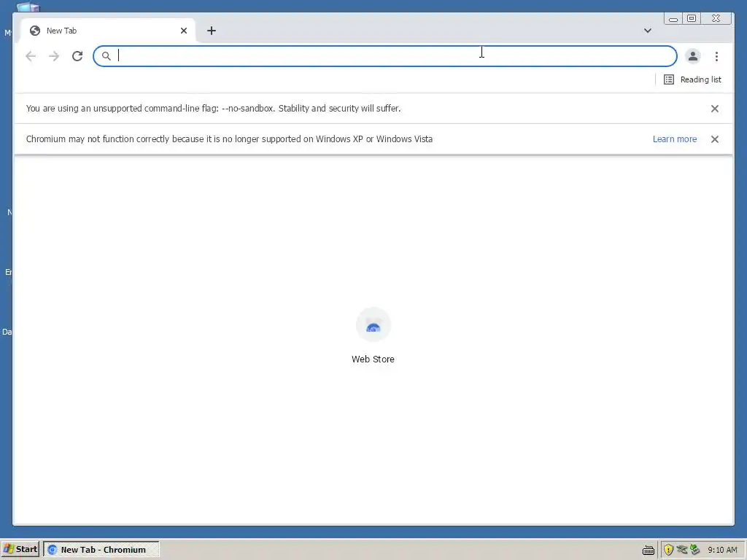The height and width of the screenshot is (560, 747).
Task: Click the Web Store label text
Action: pos(373,359)
